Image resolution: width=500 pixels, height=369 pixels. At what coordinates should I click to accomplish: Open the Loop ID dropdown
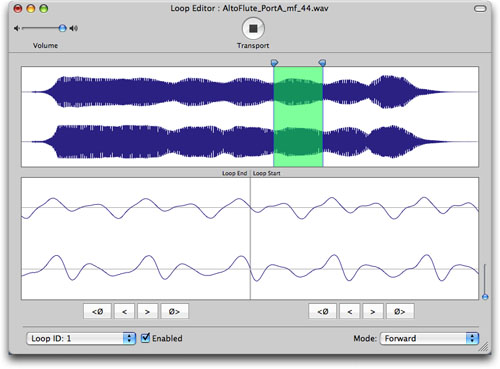[x=81, y=338]
